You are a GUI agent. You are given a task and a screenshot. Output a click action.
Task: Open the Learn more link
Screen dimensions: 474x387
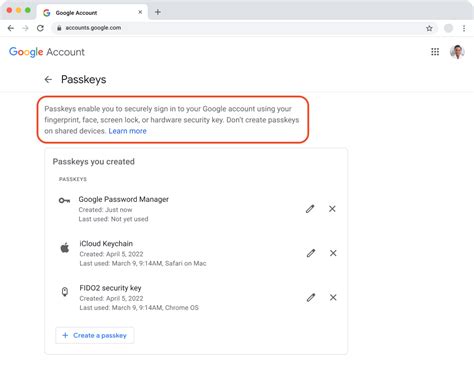pyautogui.click(x=127, y=131)
